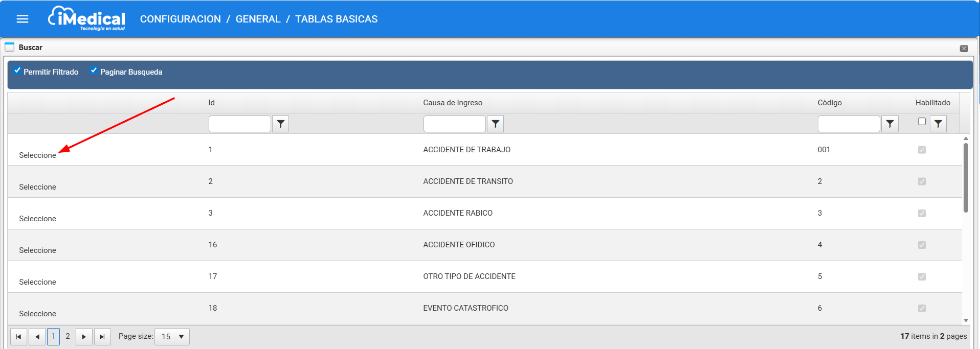Image resolution: width=980 pixels, height=349 pixels.
Task: Click the filter icon for Id column
Action: coord(280,124)
